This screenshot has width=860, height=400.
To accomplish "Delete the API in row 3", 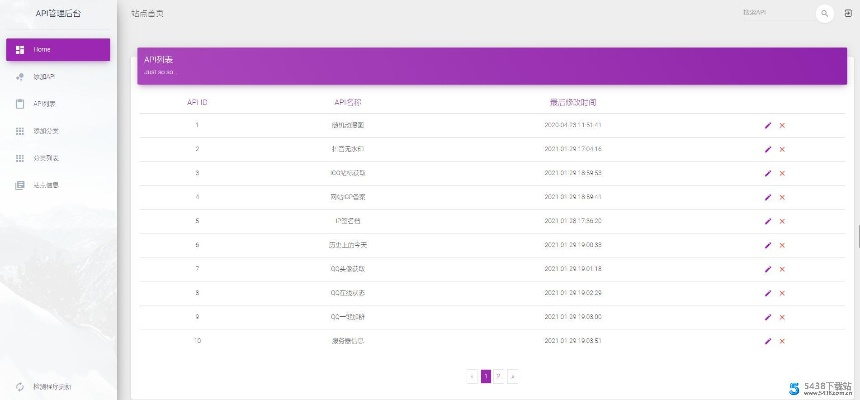I will [x=782, y=173].
